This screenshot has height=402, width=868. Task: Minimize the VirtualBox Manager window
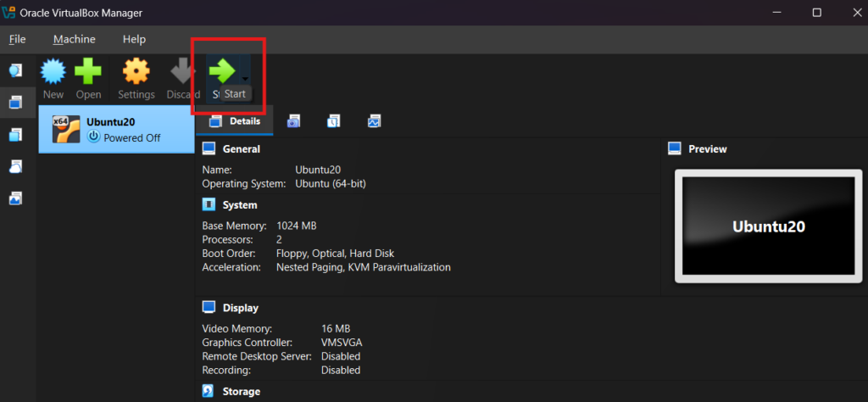point(776,12)
